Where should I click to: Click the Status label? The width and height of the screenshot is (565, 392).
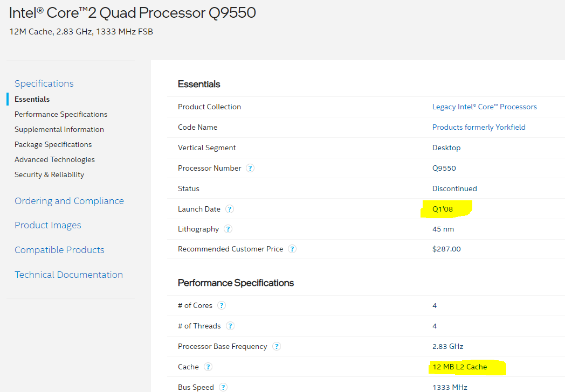pos(189,188)
